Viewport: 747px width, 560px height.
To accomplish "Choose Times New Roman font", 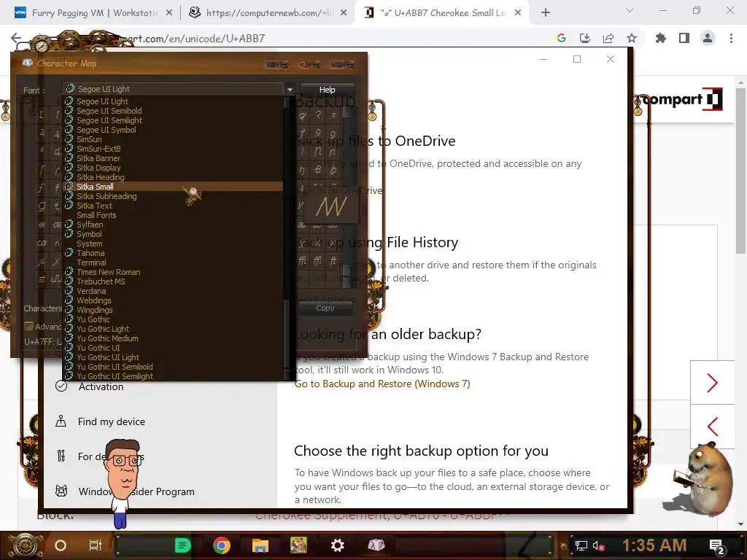I will pyautogui.click(x=173, y=272).
